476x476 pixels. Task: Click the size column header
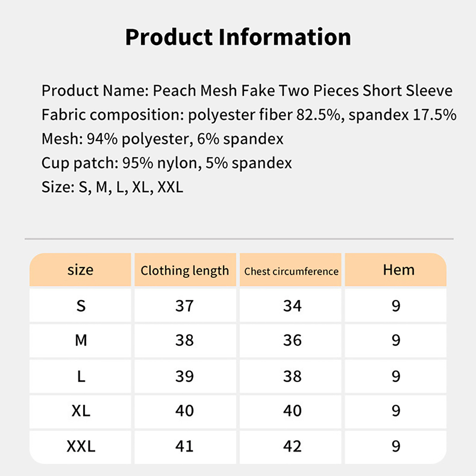point(80,270)
